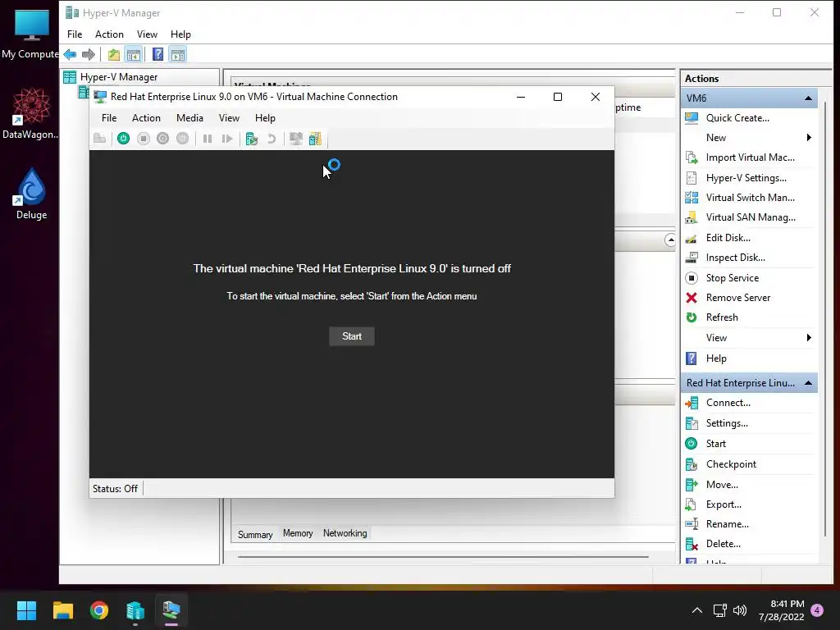Open Help menu in Hyper-V Manager window

coord(180,34)
